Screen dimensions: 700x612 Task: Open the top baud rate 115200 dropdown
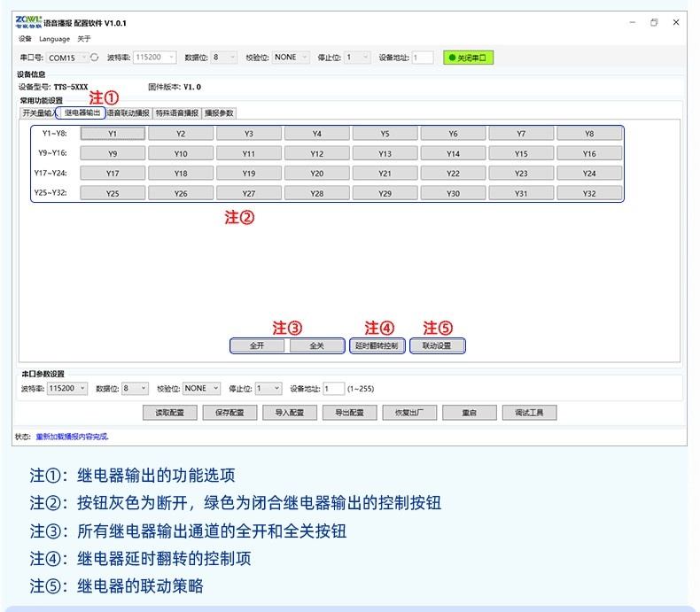pos(154,57)
